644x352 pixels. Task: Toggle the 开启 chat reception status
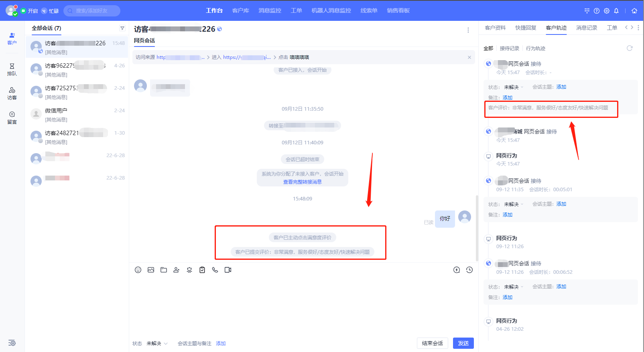tap(29, 11)
